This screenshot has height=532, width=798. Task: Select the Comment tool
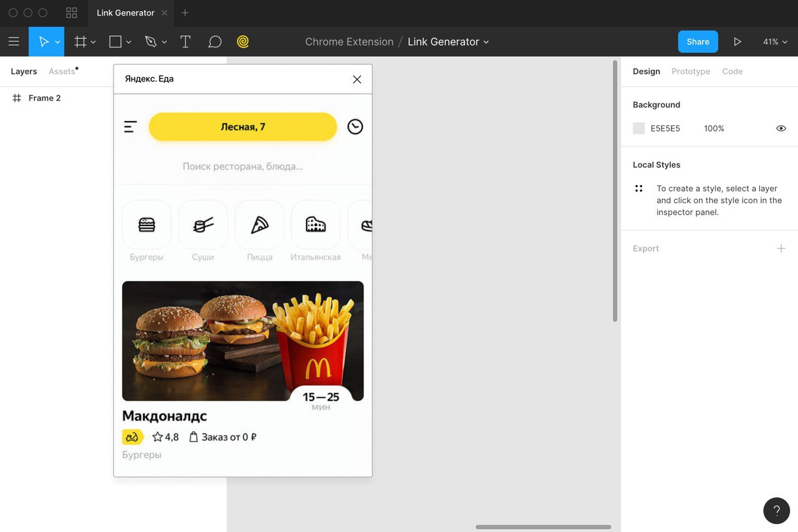tap(215, 42)
